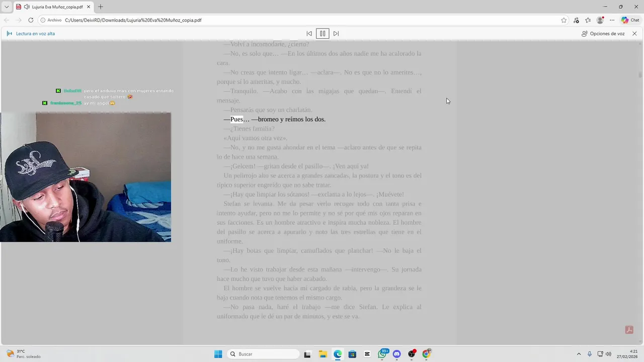This screenshot has width=644, height=362.
Task: Select the Lujuria Eva Muñoz_copia.pdf tab
Action: click(54, 7)
